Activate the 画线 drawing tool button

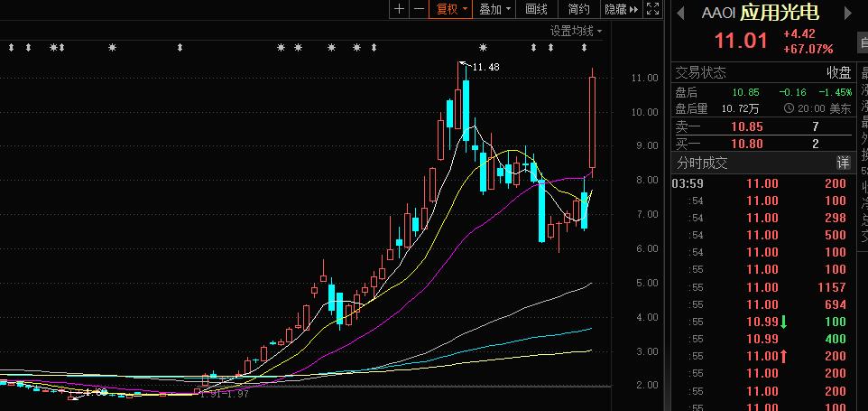(x=536, y=9)
